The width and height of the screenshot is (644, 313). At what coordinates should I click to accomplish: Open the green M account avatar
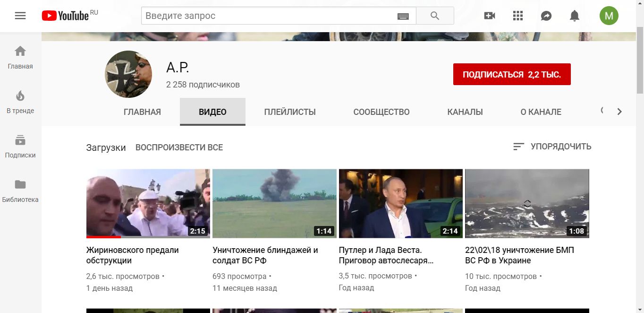pyautogui.click(x=609, y=16)
